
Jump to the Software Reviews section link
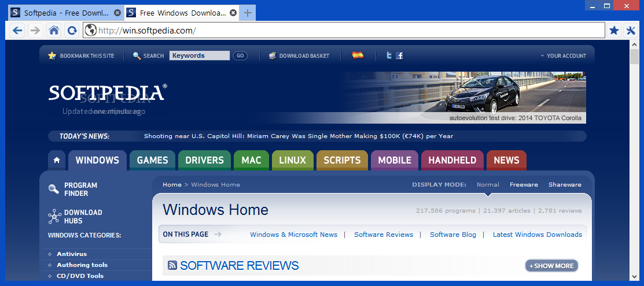pyautogui.click(x=384, y=235)
